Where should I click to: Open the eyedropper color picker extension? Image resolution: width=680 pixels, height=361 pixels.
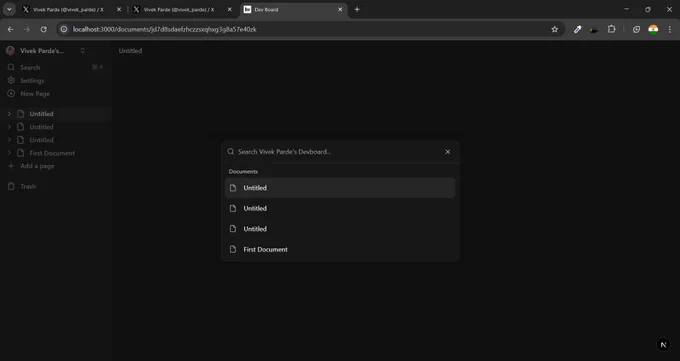click(577, 30)
